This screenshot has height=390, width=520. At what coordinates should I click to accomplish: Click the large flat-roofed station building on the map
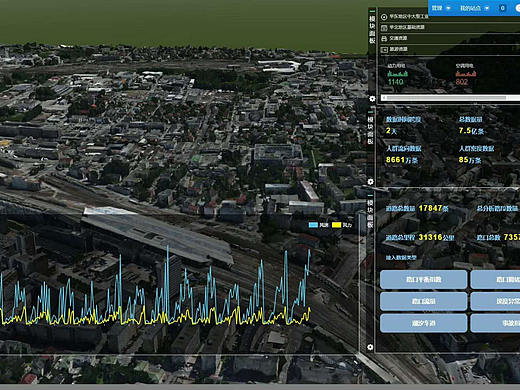(x=157, y=235)
